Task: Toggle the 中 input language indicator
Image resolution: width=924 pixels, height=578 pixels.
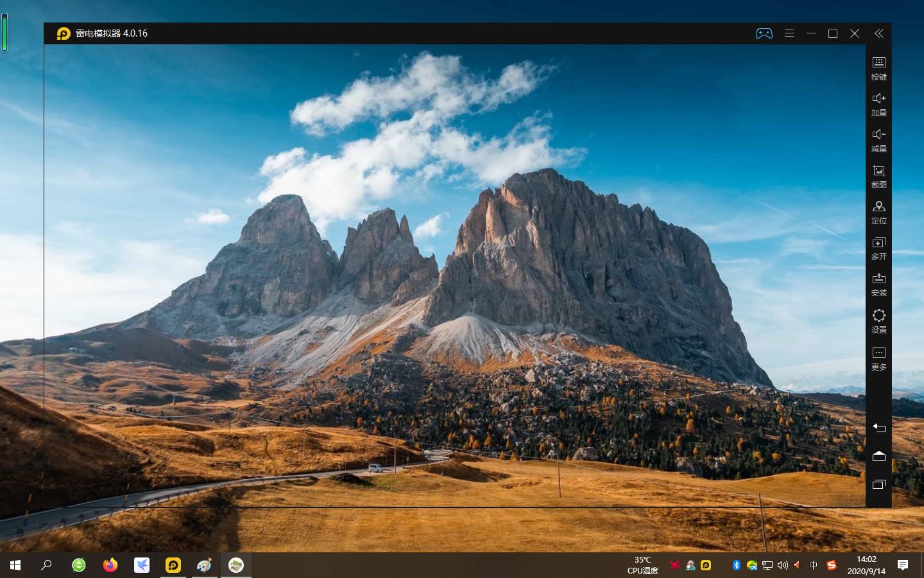Action: pos(814,565)
